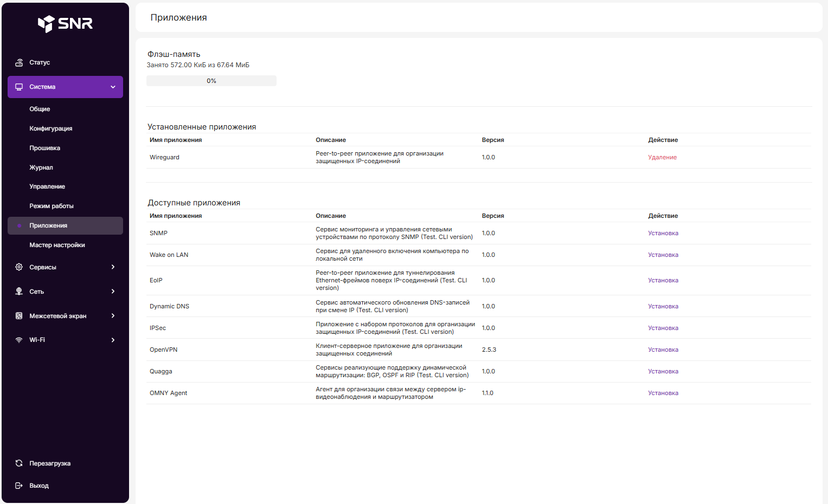
Task: Open Мастер настройки in sidebar
Action: pyautogui.click(x=57, y=245)
